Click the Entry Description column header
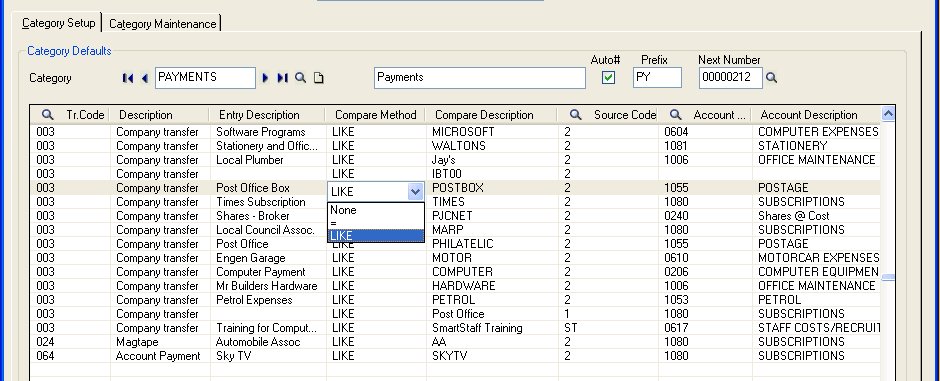 point(259,115)
